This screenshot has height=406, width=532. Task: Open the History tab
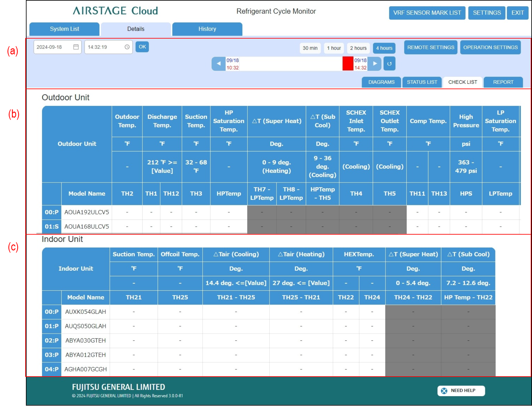coord(207,29)
